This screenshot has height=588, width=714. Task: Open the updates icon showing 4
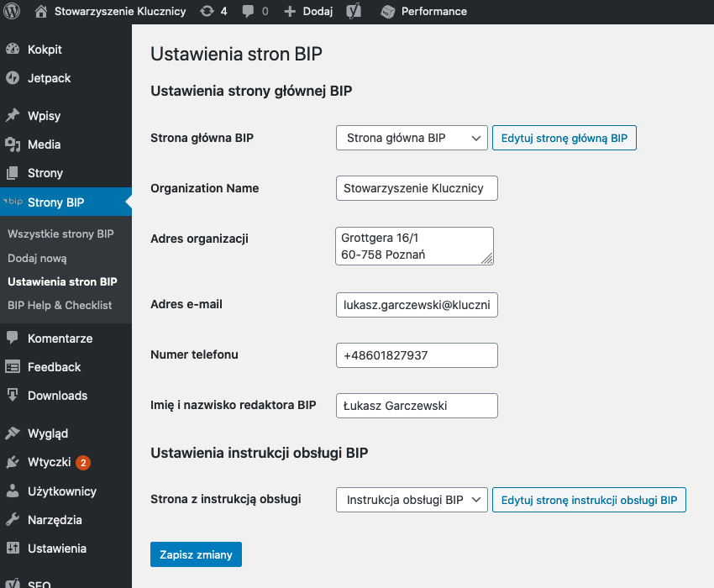coord(207,12)
